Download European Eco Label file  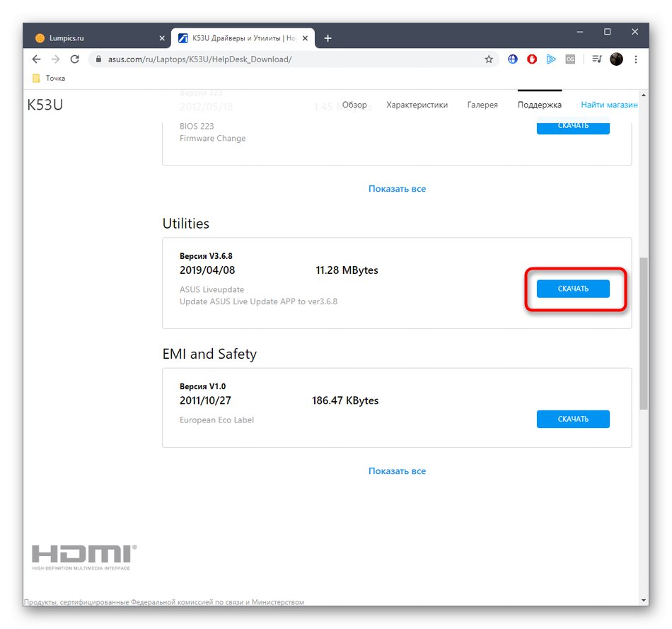tap(573, 419)
